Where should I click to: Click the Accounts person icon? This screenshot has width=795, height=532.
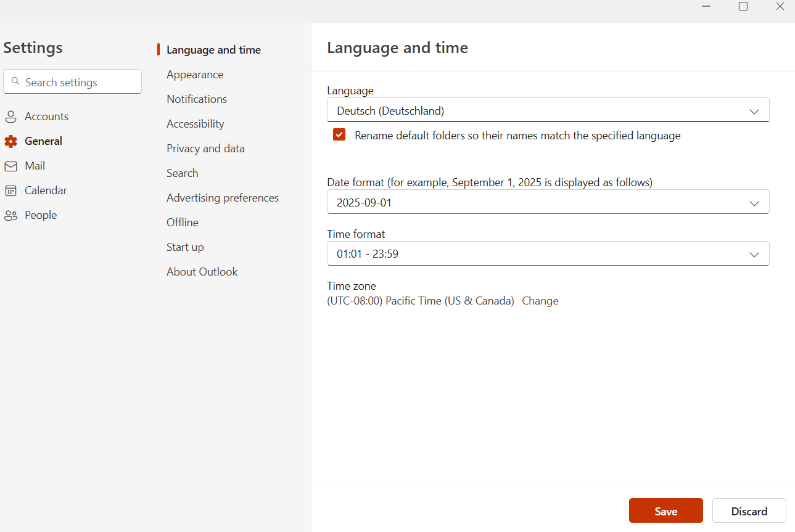coord(10,117)
